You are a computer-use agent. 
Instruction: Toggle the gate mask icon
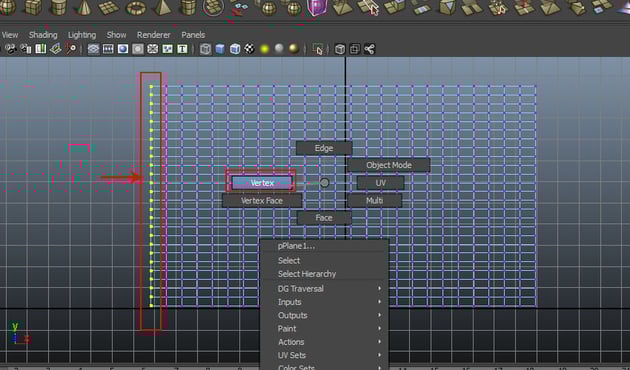[138, 49]
